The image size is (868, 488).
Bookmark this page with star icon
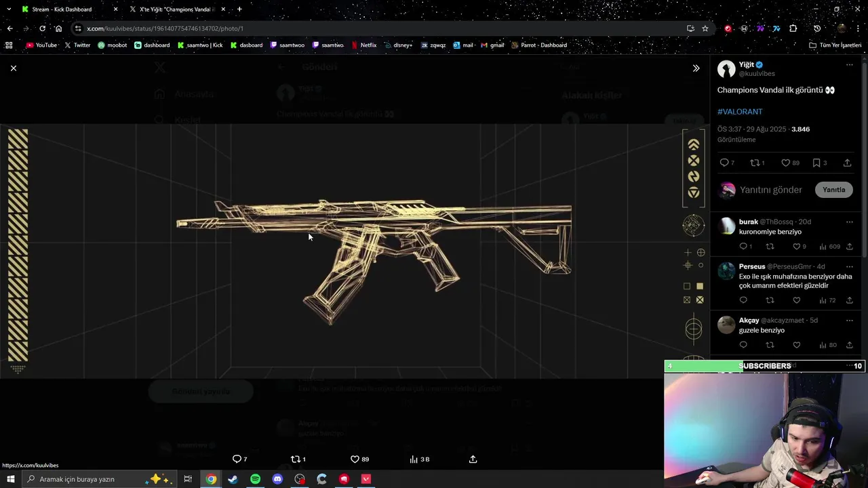[x=705, y=28]
